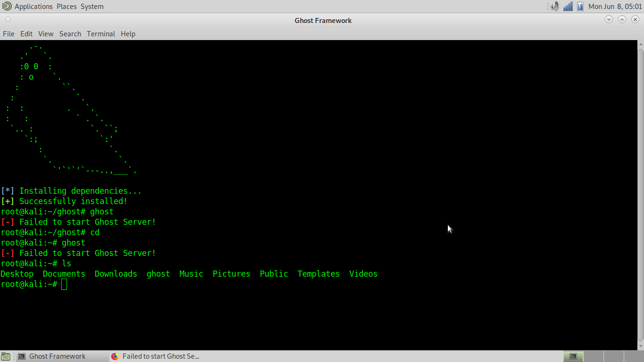Open the Search menu in the terminal
This screenshot has height=362, width=644.
(70, 33)
